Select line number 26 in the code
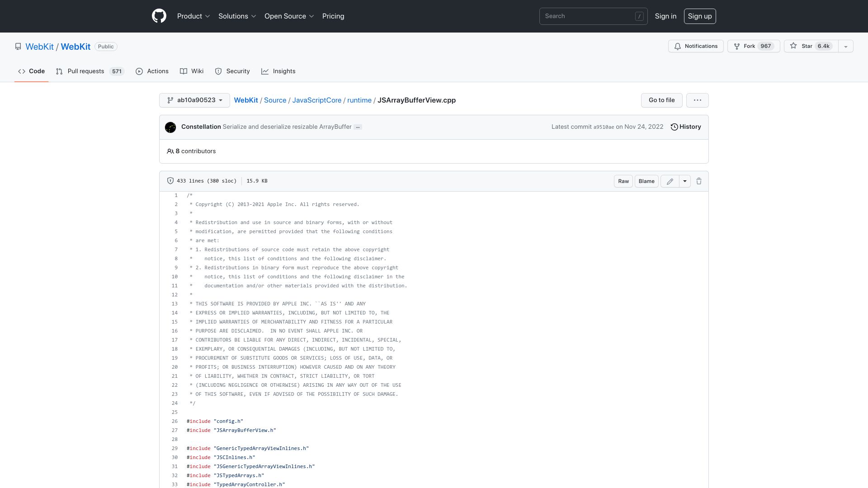 pos(175,421)
